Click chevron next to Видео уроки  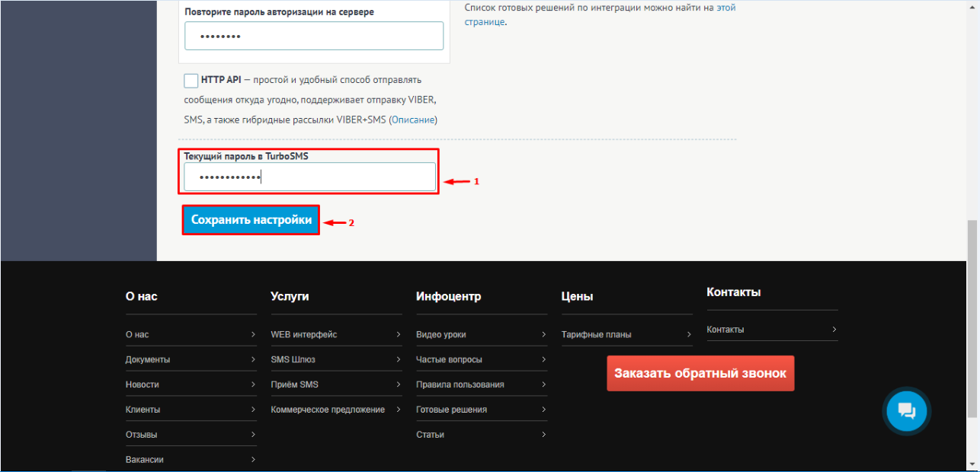tap(543, 334)
